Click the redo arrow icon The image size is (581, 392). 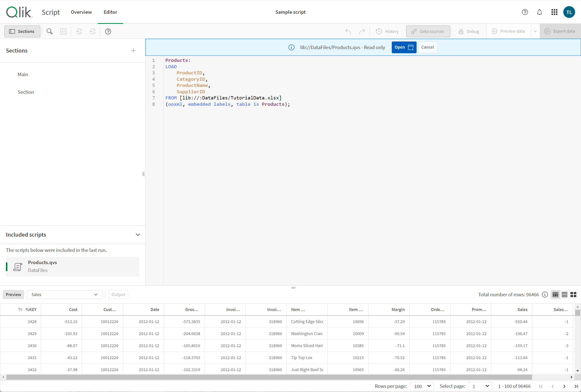362,31
